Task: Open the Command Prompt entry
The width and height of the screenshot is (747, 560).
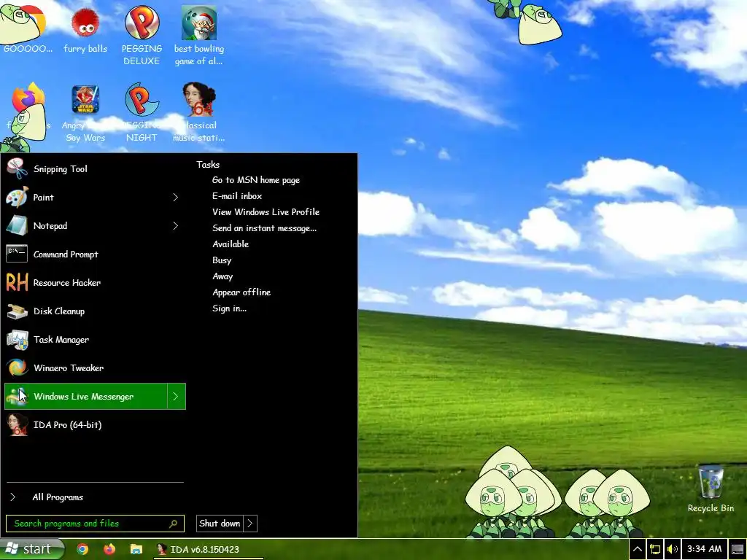Action: [x=94, y=254]
